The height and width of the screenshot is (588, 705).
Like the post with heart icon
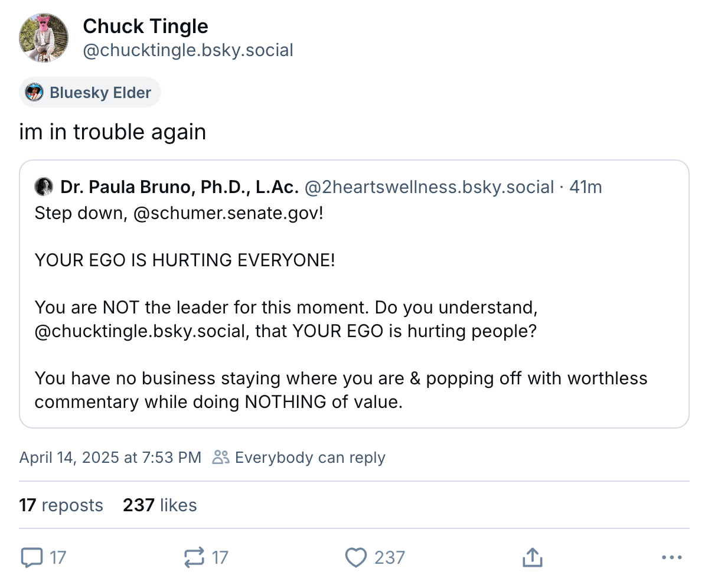click(x=356, y=557)
